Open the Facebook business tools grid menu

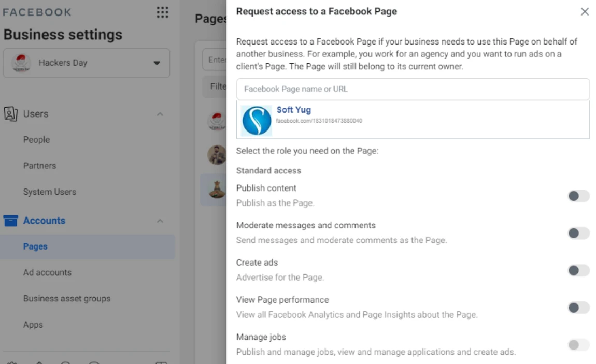[162, 12]
